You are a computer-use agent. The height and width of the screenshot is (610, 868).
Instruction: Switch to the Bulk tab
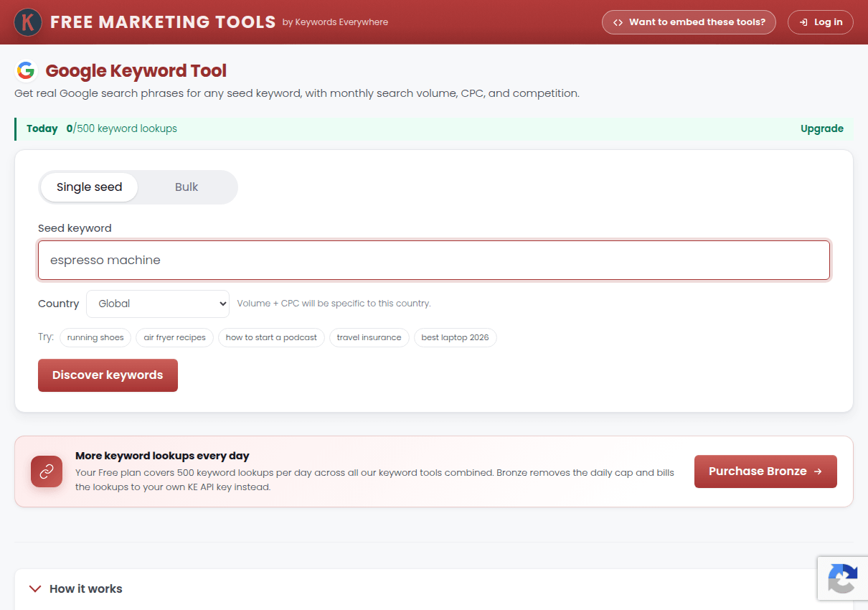point(187,187)
